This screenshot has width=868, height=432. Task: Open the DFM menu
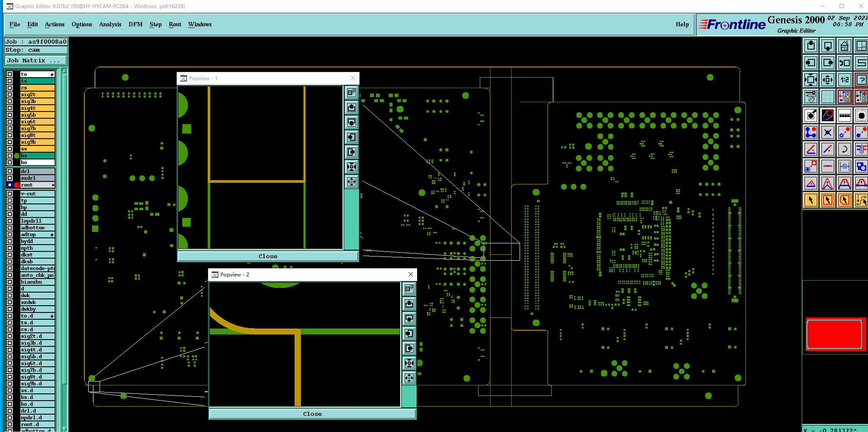coord(136,24)
